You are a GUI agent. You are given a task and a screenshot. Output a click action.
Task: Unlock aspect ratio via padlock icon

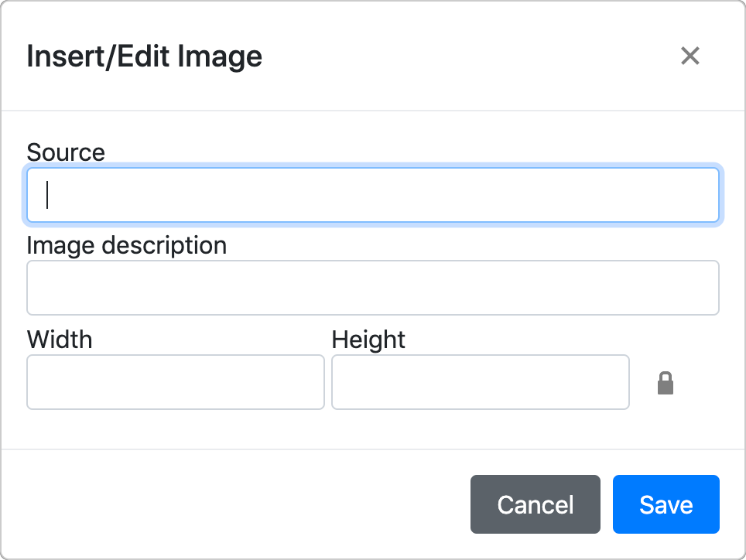click(x=665, y=383)
